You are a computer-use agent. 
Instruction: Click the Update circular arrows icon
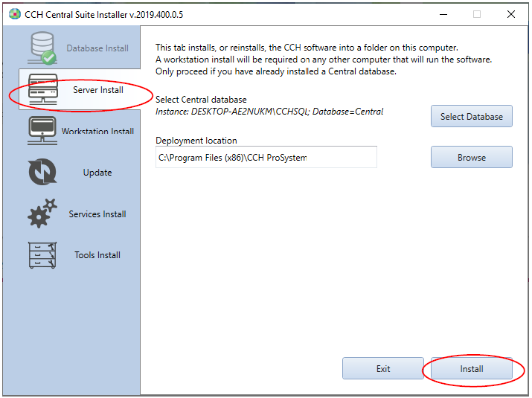click(x=42, y=172)
